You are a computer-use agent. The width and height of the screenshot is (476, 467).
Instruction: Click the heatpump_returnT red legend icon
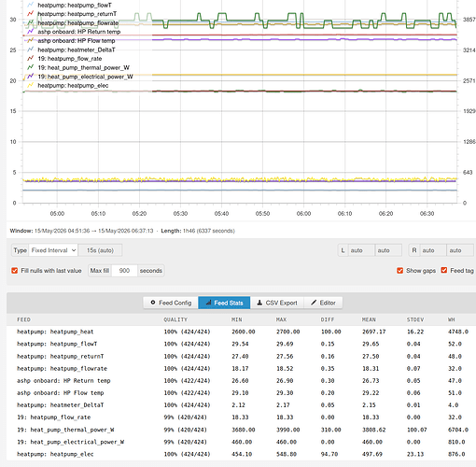point(30,14)
